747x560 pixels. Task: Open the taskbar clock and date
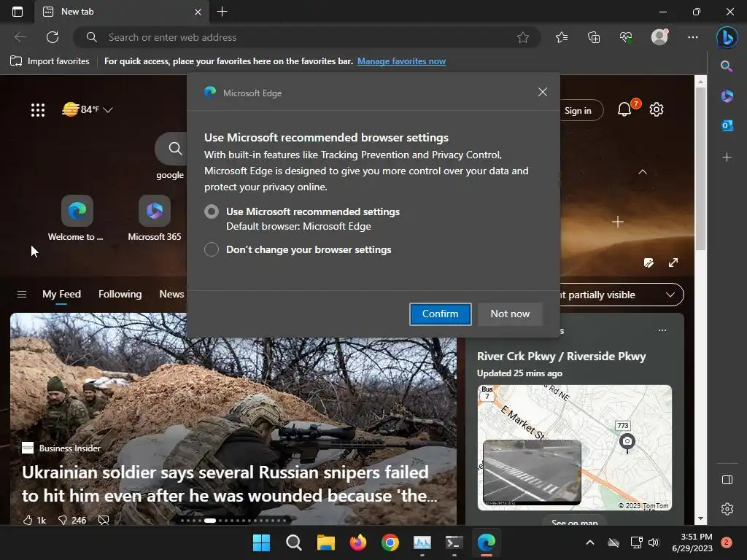tap(692, 542)
